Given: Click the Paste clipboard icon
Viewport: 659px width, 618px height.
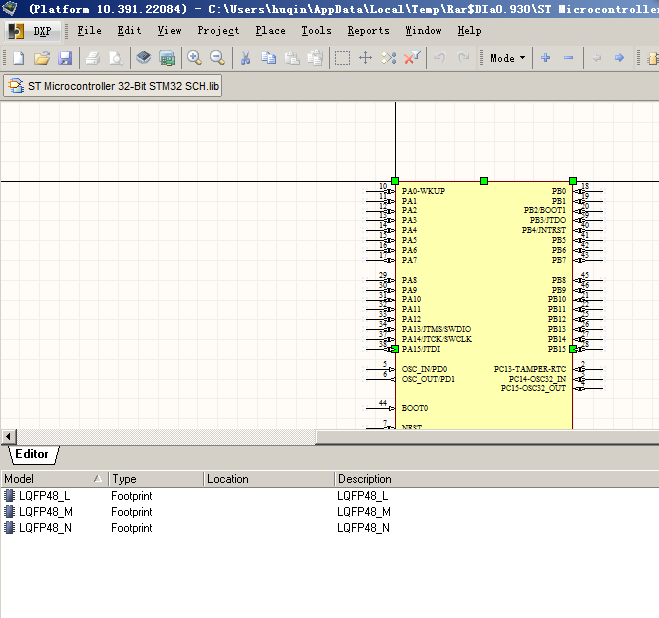Looking at the screenshot, I should (292, 58).
